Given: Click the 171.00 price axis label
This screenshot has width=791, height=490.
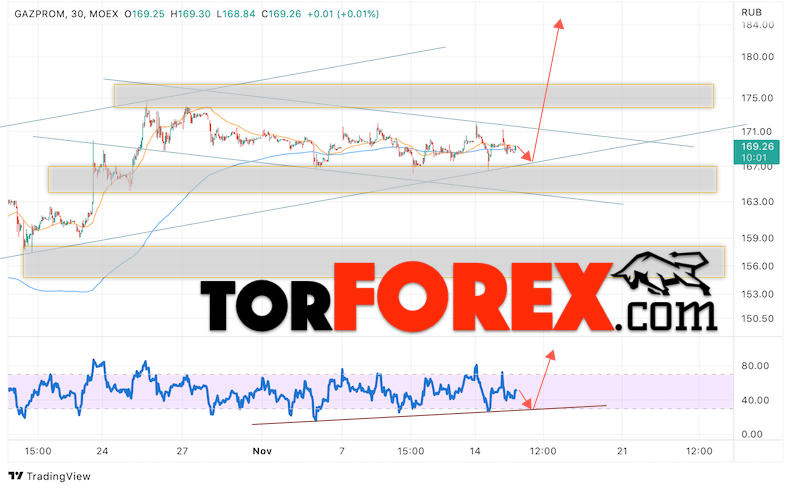Looking at the screenshot, I should click(756, 132).
